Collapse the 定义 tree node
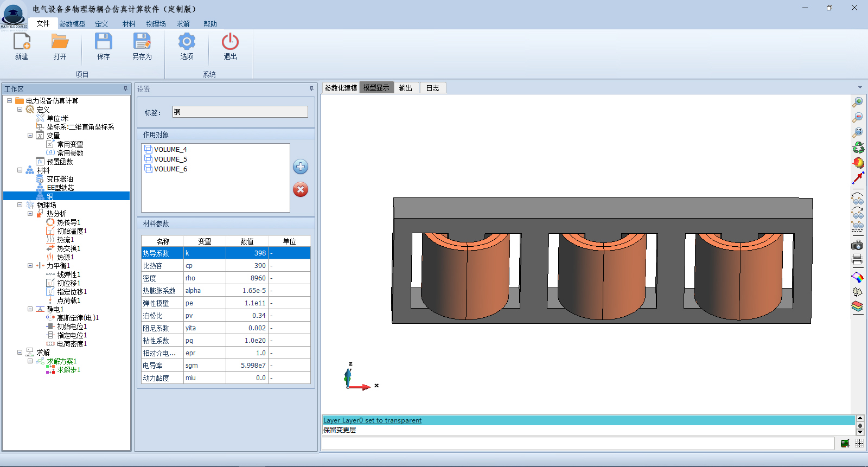The width and height of the screenshot is (868, 467). point(20,110)
